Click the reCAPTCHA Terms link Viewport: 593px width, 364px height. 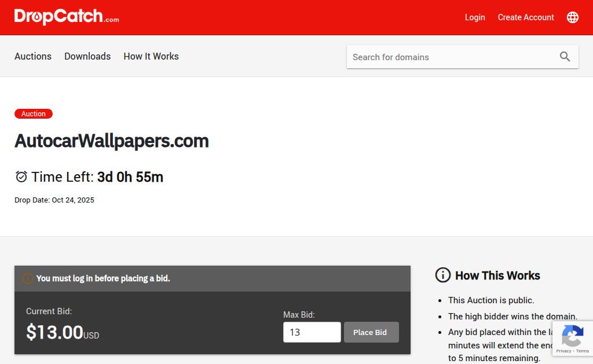click(x=583, y=351)
